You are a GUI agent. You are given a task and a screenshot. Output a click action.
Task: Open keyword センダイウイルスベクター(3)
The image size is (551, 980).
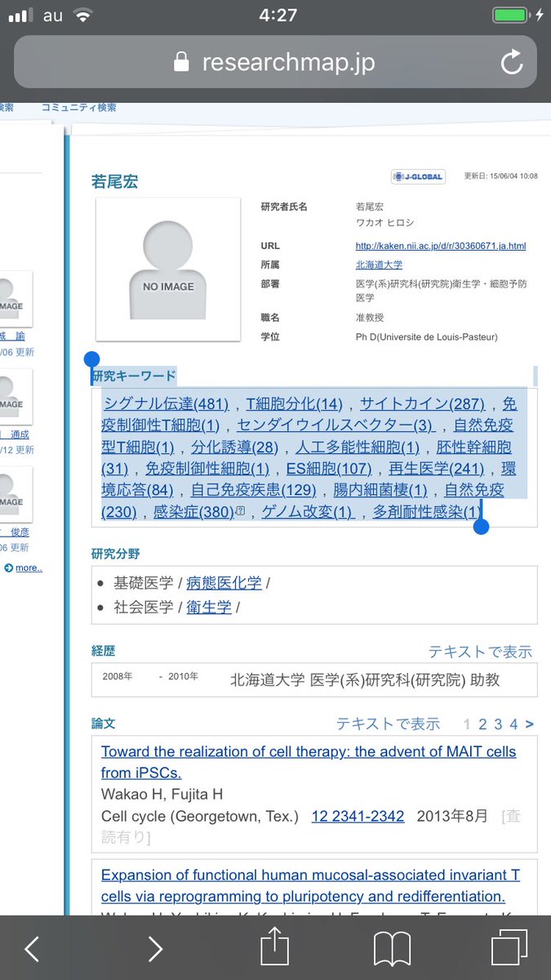click(335, 425)
